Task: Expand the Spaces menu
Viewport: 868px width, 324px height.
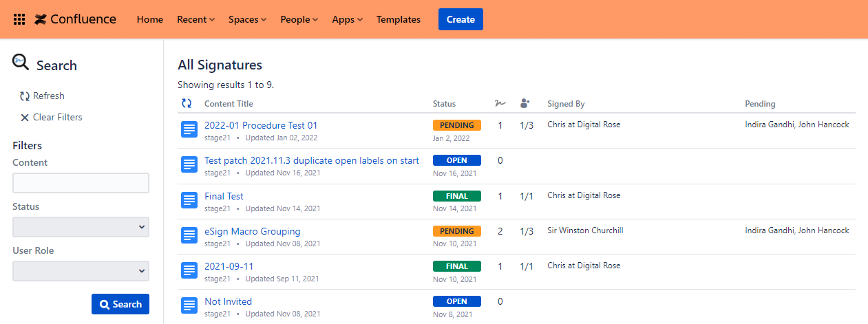Action: (x=247, y=19)
